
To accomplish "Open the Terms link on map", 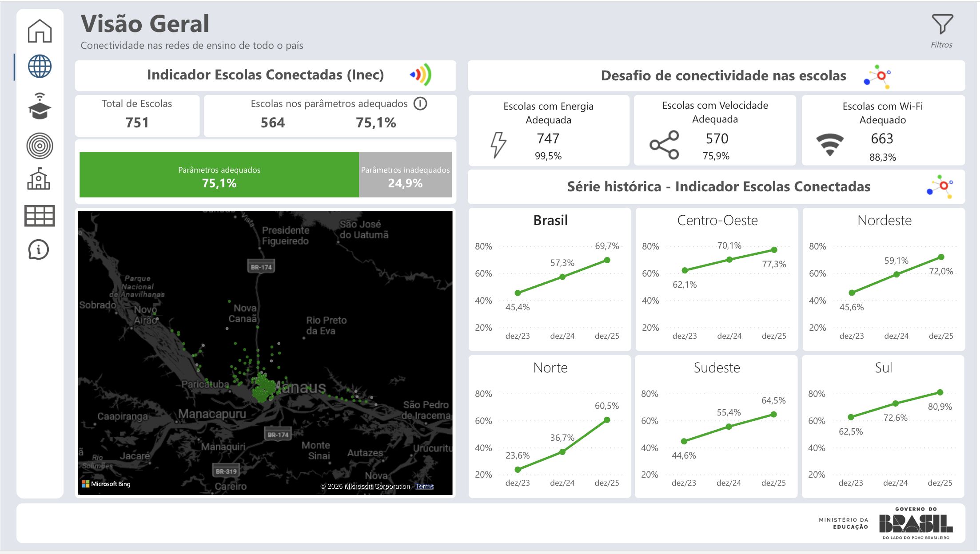I will (x=424, y=487).
